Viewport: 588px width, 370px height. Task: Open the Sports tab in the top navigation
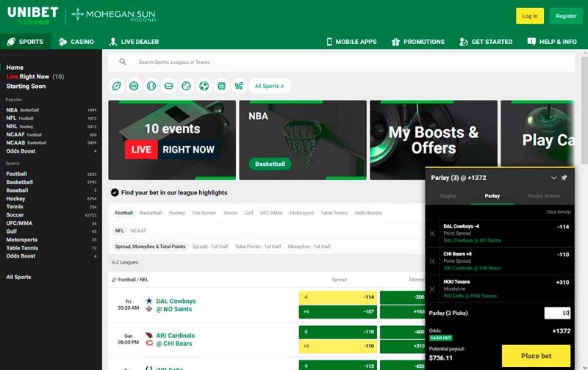click(26, 42)
